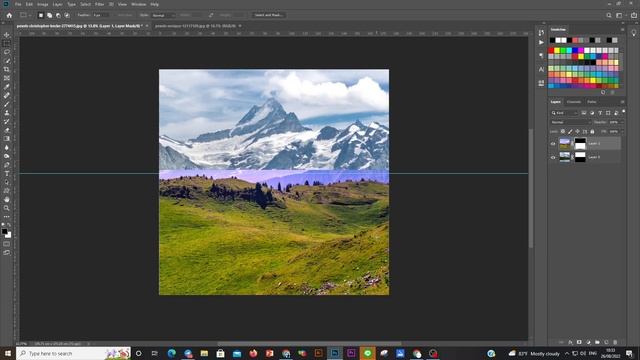Open the blend mode Normal dropdown

click(x=571, y=122)
